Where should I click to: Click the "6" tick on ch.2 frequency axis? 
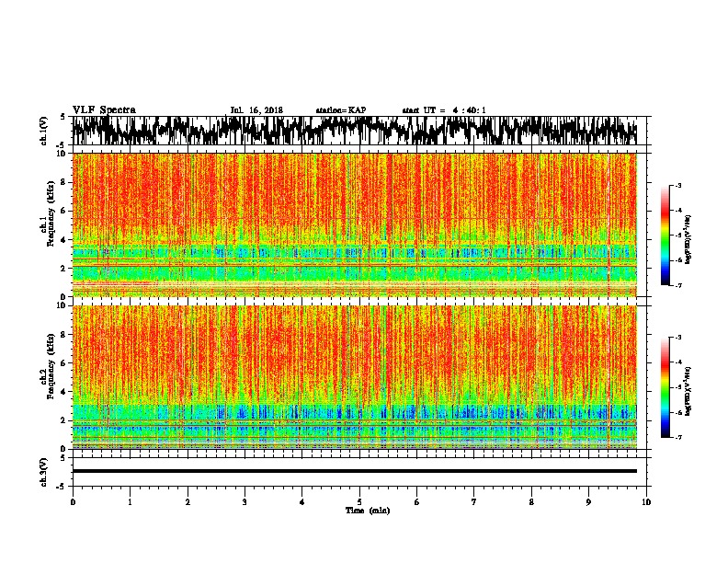65,363
